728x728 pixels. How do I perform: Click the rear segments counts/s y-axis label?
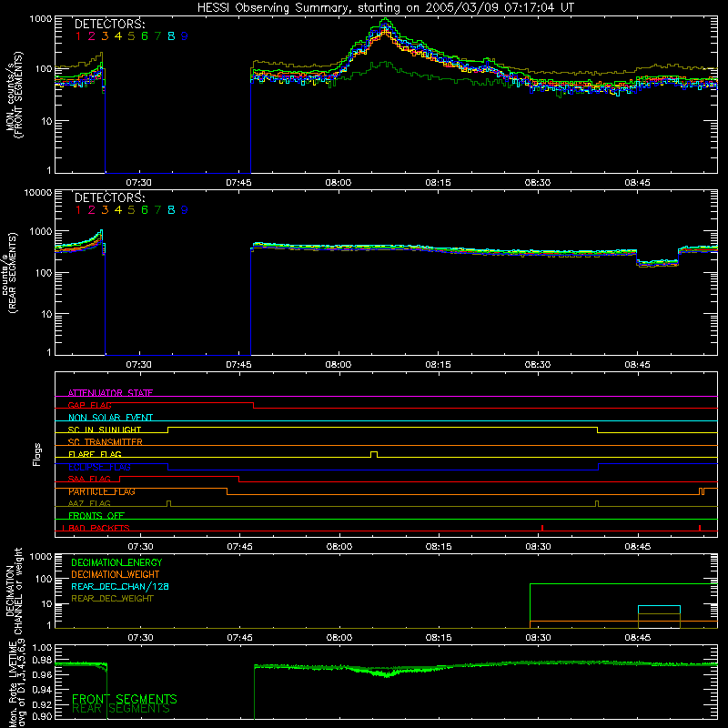[9, 274]
